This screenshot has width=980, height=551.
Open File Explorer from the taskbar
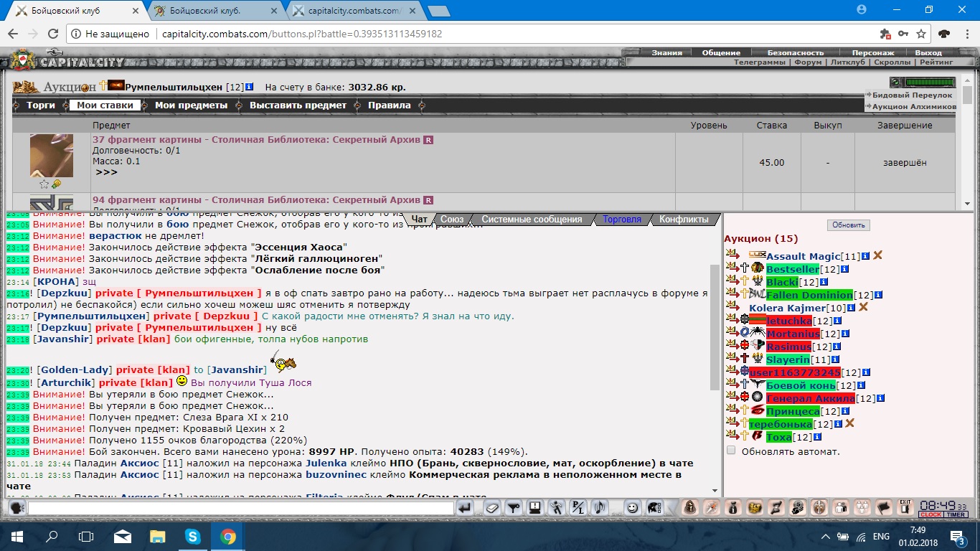pos(157,536)
